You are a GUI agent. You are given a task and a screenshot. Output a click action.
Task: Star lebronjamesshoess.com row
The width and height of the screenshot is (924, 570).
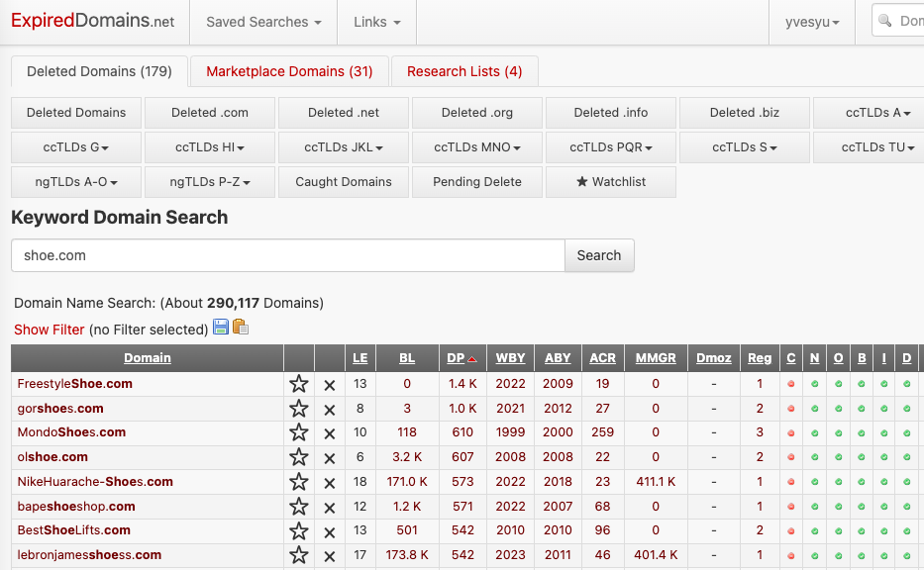299,555
